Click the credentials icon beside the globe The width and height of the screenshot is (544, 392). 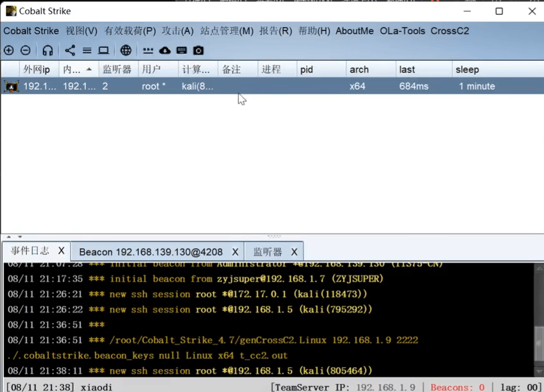(148, 51)
